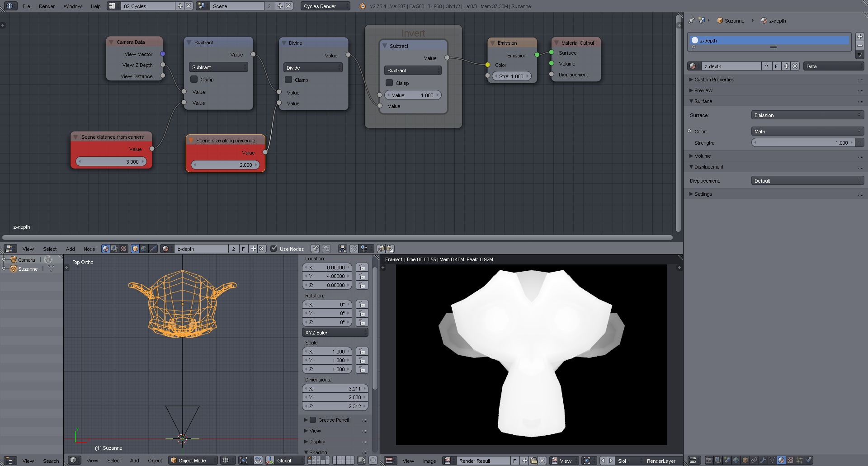The width and height of the screenshot is (868, 466).
Task: Open the first Subtract node operation dropdown
Action: click(218, 67)
